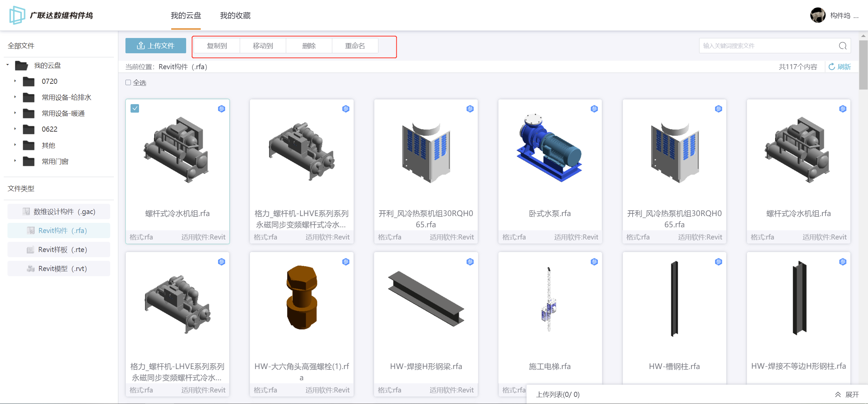Expand the 常用设备-给排水 folder arrow
This screenshot has width=868, height=404.
pyautogui.click(x=15, y=97)
